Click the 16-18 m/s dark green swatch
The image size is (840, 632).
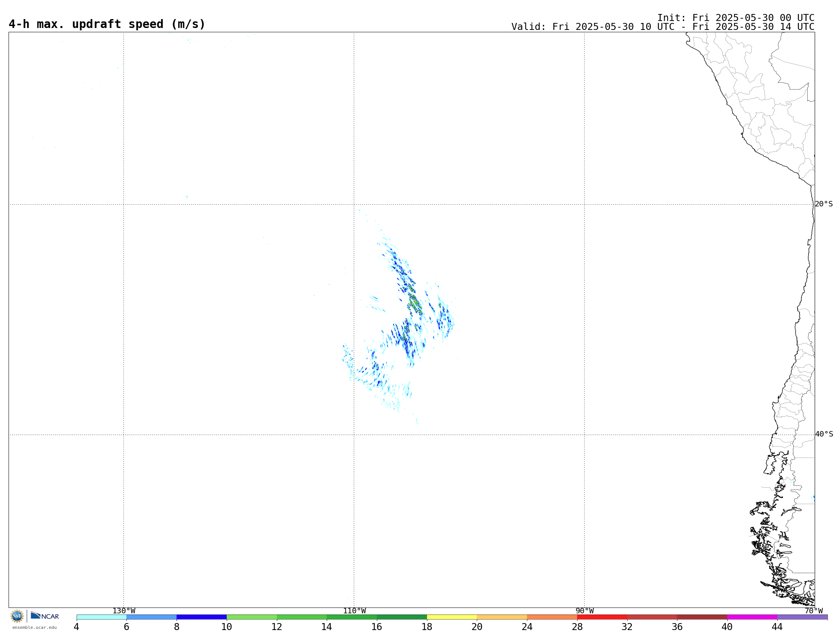402,617
